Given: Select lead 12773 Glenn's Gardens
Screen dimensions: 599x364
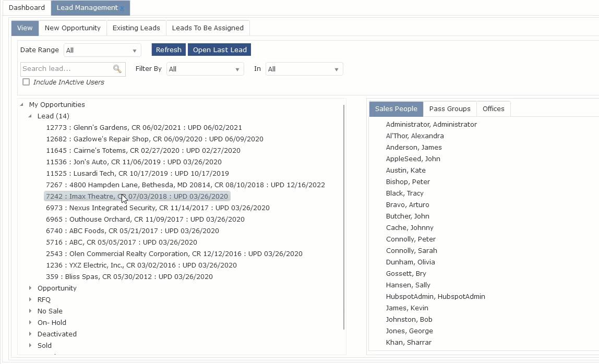Looking at the screenshot, I should (144, 128).
